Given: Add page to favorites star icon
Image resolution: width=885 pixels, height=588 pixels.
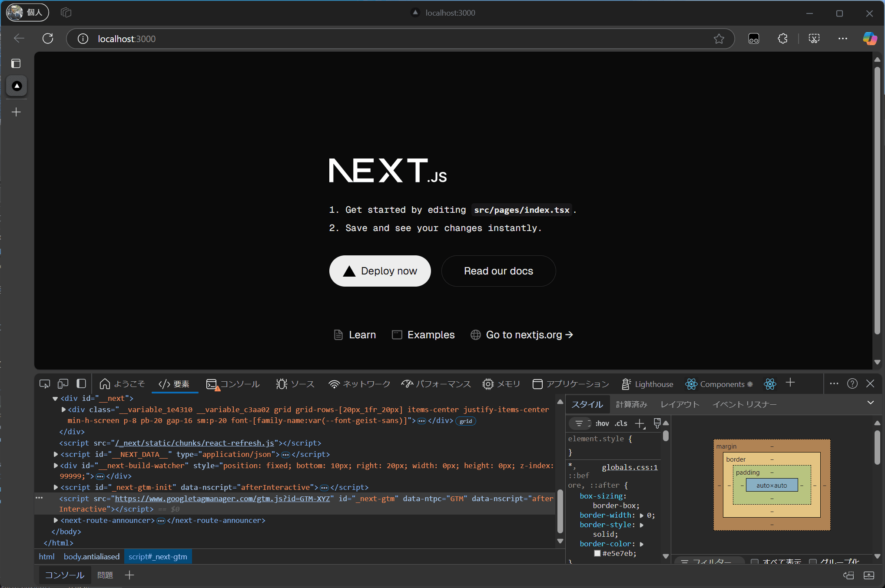Looking at the screenshot, I should (719, 39).
